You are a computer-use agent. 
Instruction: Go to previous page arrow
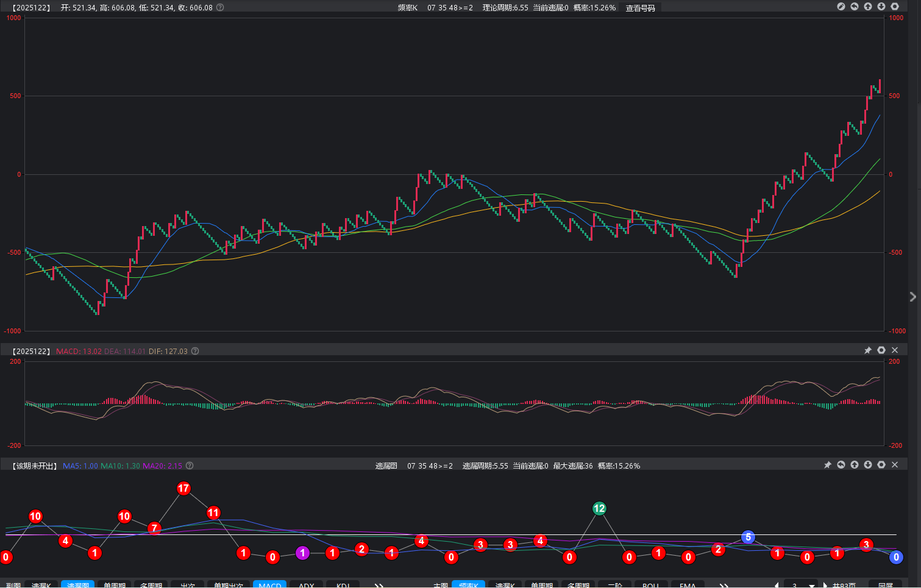(777, 585)
